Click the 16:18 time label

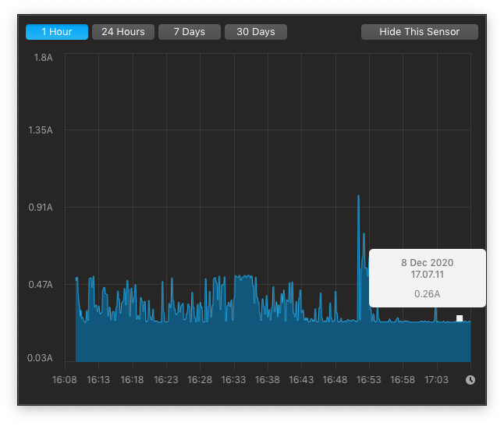(x=132, y=380)
